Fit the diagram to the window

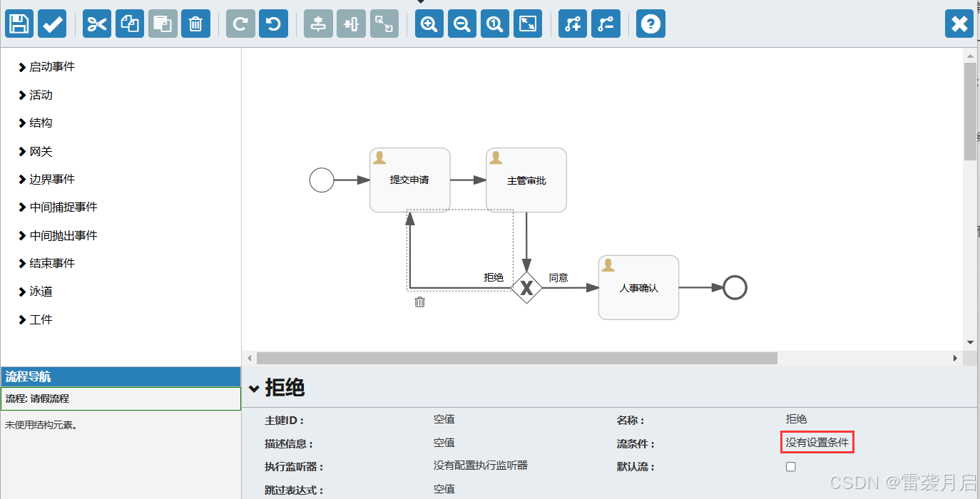point(528,24)
